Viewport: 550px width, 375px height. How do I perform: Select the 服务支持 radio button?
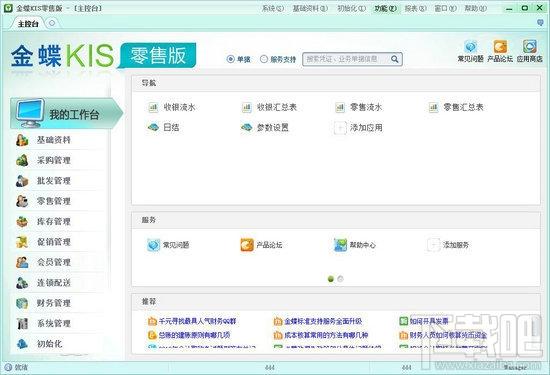pyautogui.click(x=264, y=59)
